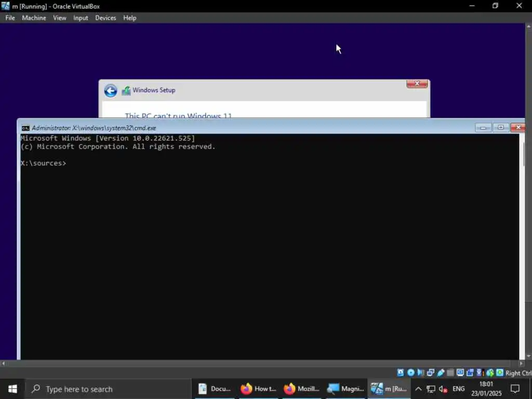
Task: Open the Machine menu
Action: (34, 18)
